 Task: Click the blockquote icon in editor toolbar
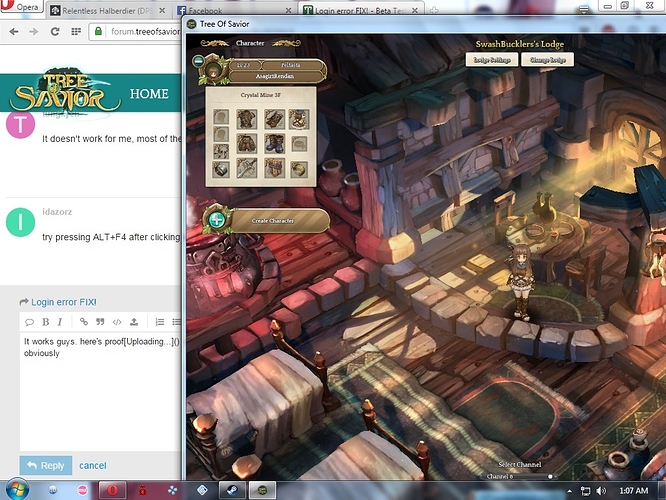(x=100, y=321)
